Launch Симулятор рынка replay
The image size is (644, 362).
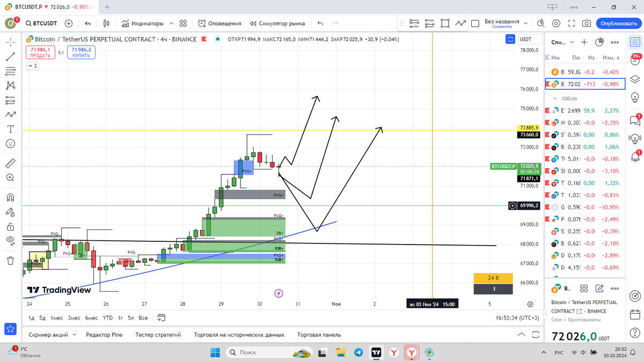click(277, 24)
